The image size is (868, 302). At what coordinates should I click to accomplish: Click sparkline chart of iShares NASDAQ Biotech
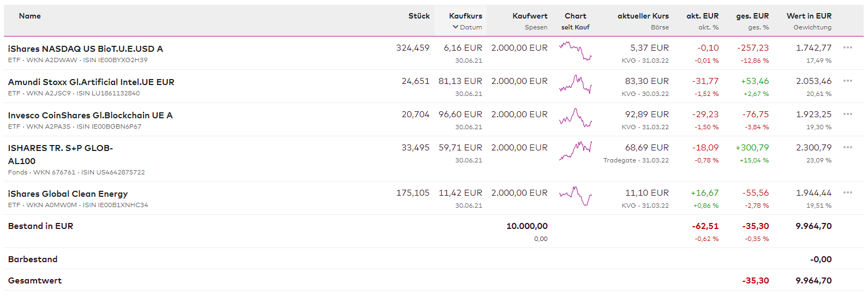[x=575, y=51]
